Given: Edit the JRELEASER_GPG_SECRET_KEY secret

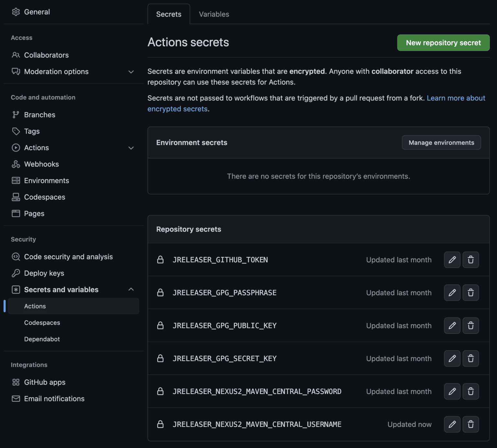Looking at the screenshot, I should pos(452,358).
